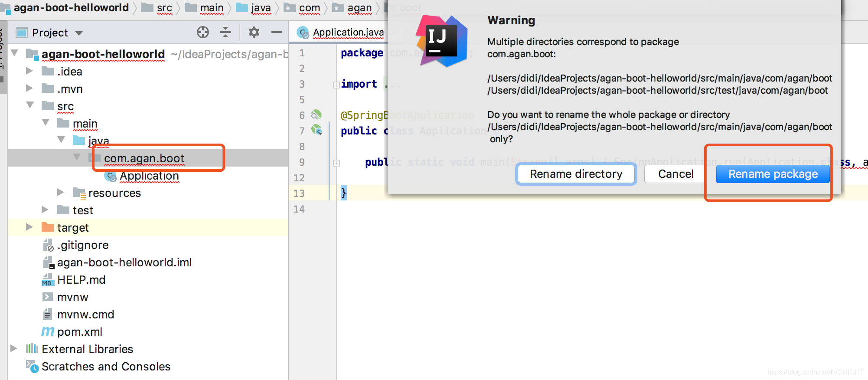Screen dimensions: 868x380
Task: Click the Rename directory button
Action: (576, 174)
